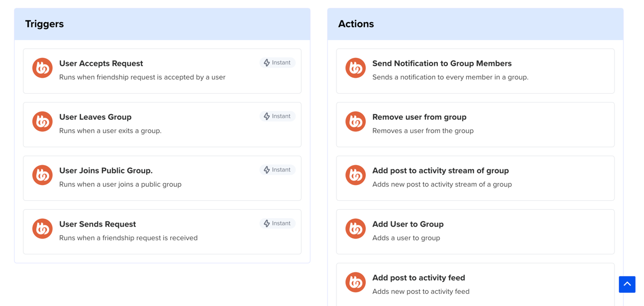Click text 'Sends a notification to every member in a group.'
Image resolution: width=644 pixels, height=306 pixels.
pyautogui.click(x=451, y=77)
